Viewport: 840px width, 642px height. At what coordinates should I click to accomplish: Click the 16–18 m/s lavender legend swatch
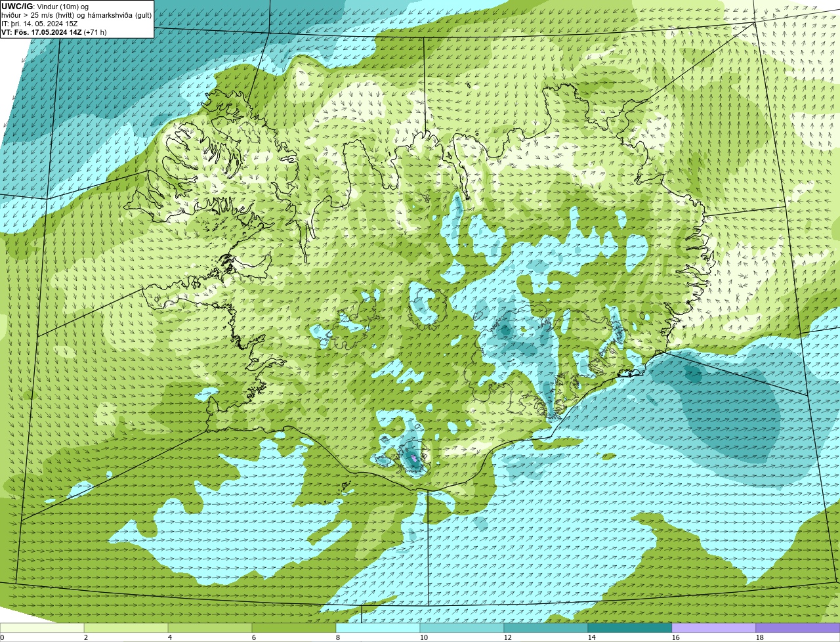[714, 628]
